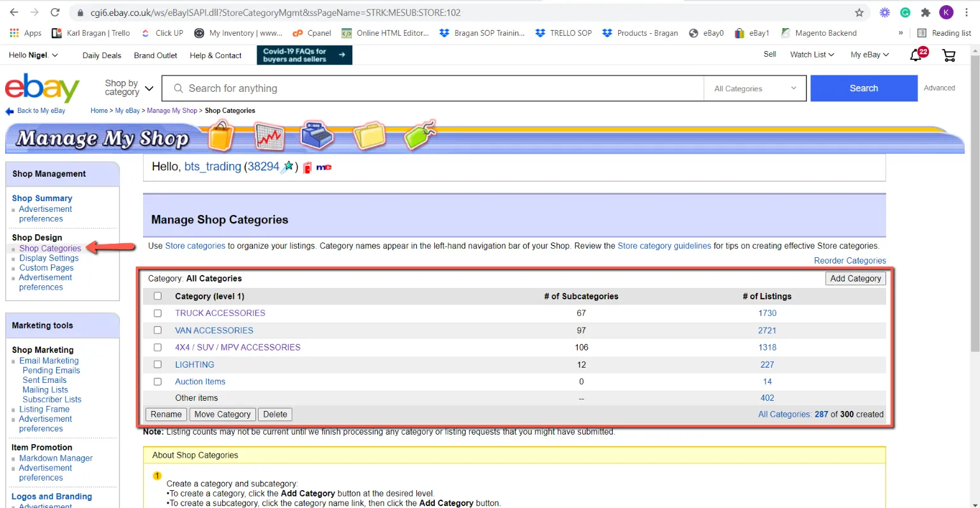
Task: Go back with browser back arrow
Action: 14,12
